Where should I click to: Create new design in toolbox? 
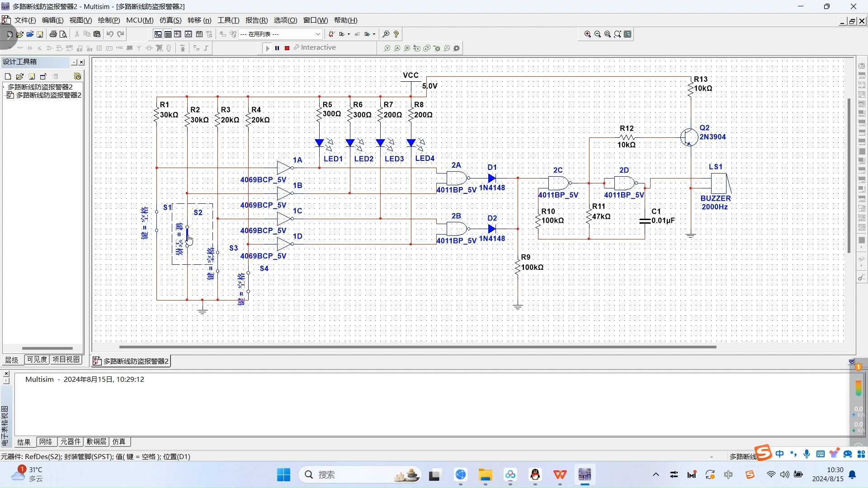[x=8, y=76]
